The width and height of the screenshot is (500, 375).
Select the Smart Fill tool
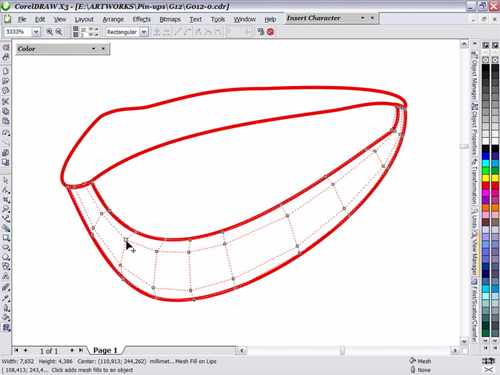click(x=6, y=228)
